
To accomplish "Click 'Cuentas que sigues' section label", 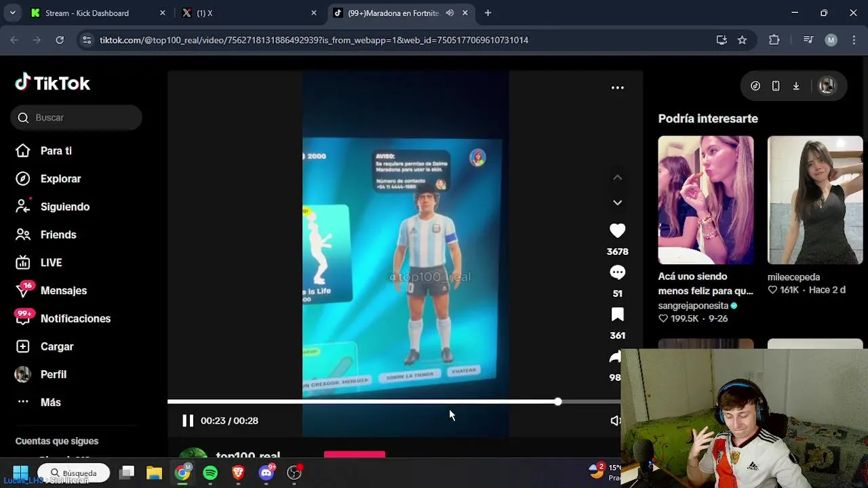I will (x=57, y=441).
